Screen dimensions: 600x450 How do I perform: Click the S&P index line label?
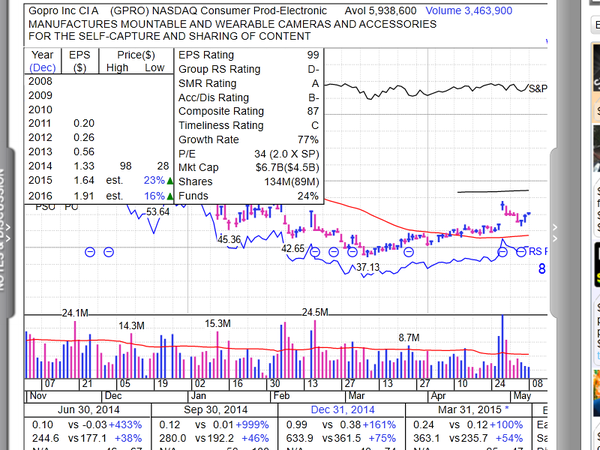538,89
